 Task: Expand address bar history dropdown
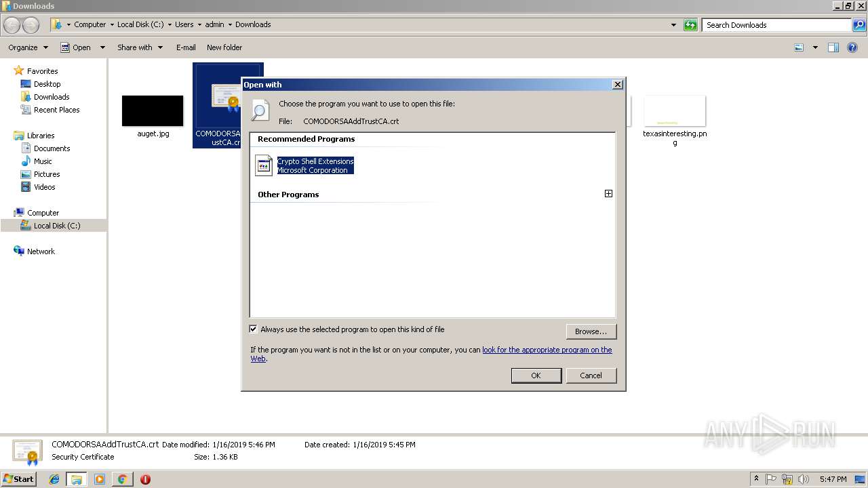pos(673,25)
